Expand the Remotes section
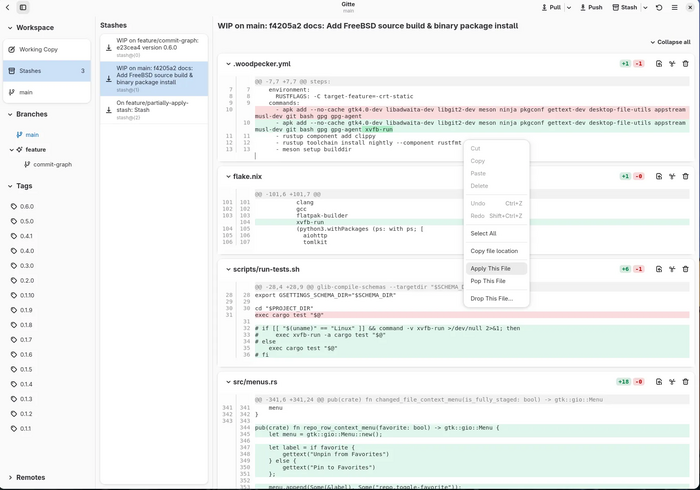This screenshot has width=700, height=490. 10,478
